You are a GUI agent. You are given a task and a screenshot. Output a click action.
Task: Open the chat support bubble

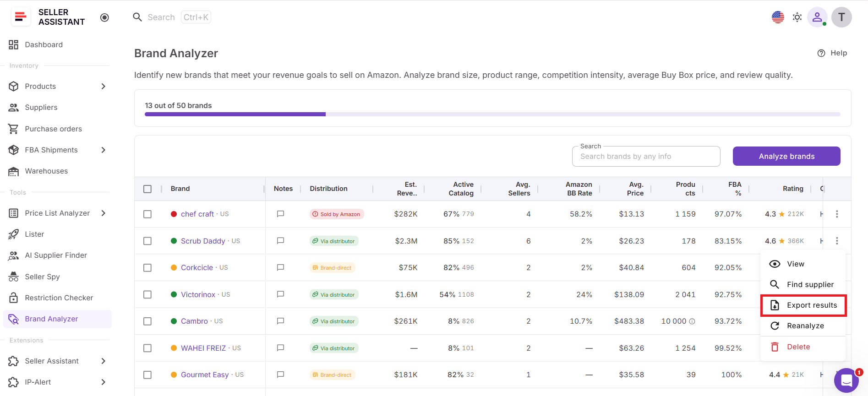[x=846, y=380]
